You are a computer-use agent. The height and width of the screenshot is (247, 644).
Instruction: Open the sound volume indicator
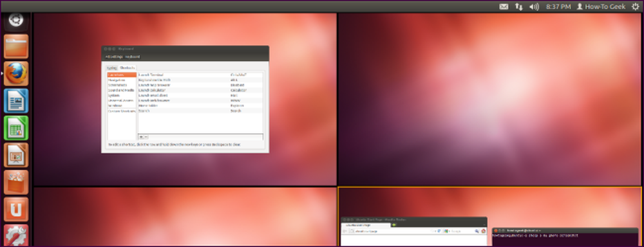[x=534, y=6]
